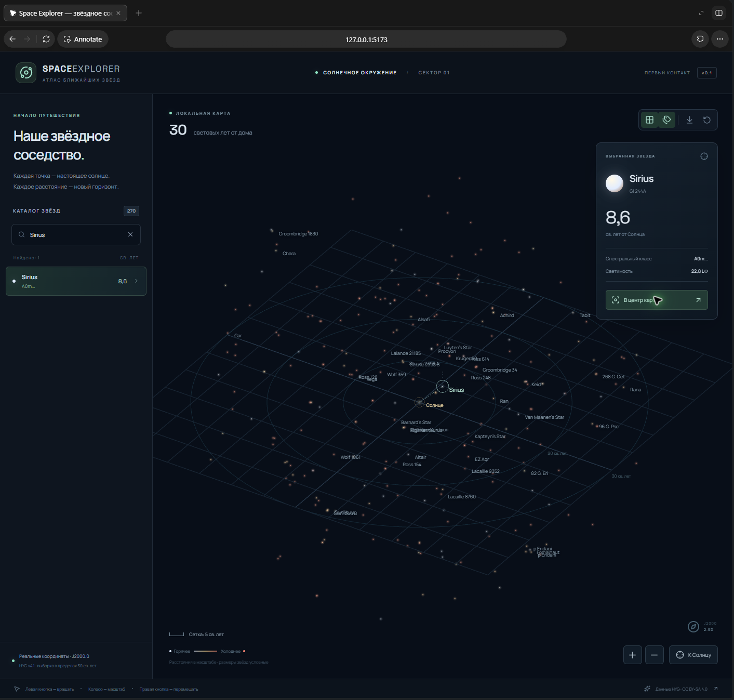This screenshot has width=734, height=700.
Task: Return to the Sun with «К Солнцу»
Action: [693, 655]
